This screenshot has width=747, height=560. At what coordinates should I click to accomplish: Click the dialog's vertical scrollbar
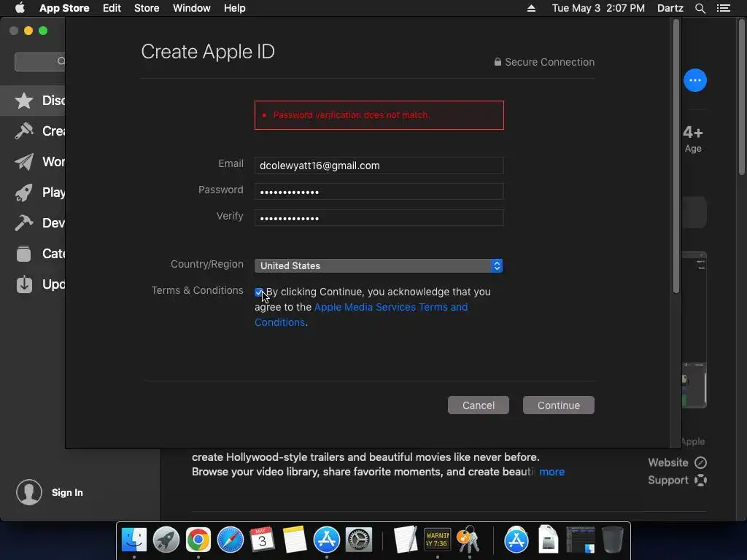pyautogui.click(x=676, y=156)
